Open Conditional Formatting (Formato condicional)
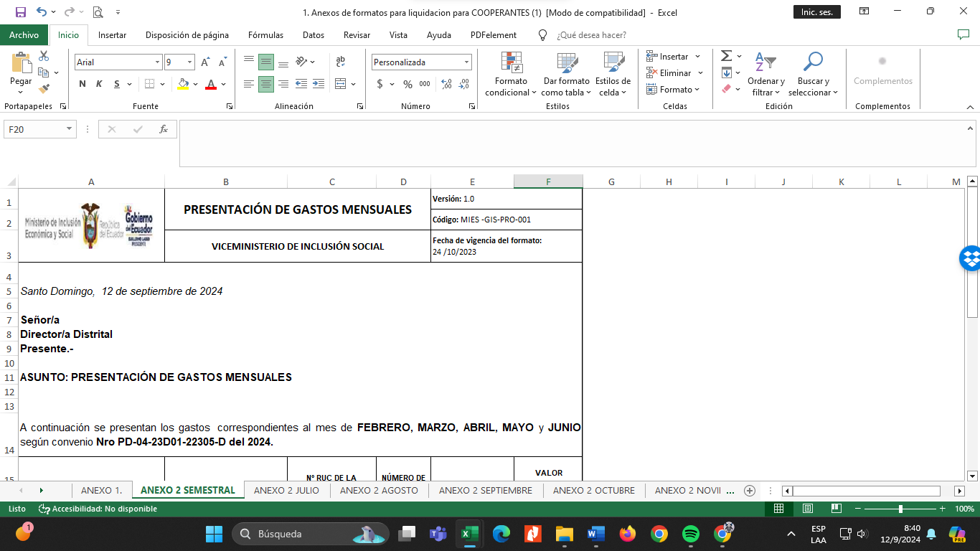Viewport: 980px width, 551px height. pos(511,75)
